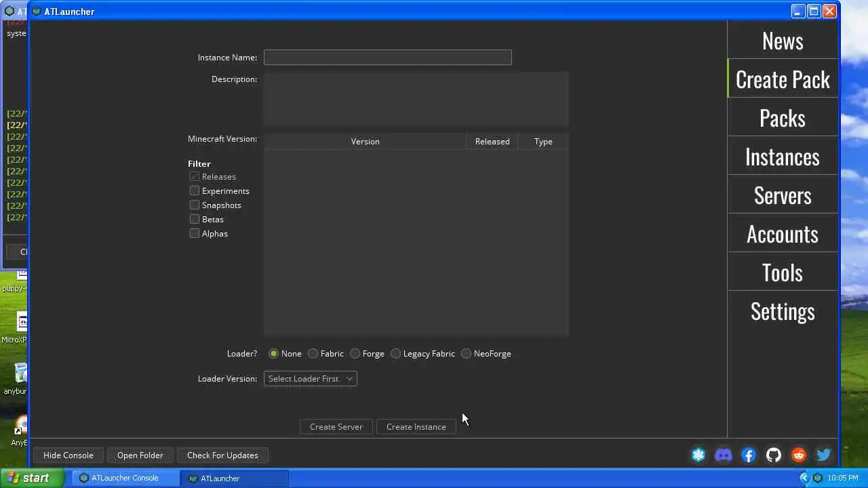Click into the Description text area

click(416, 99)
